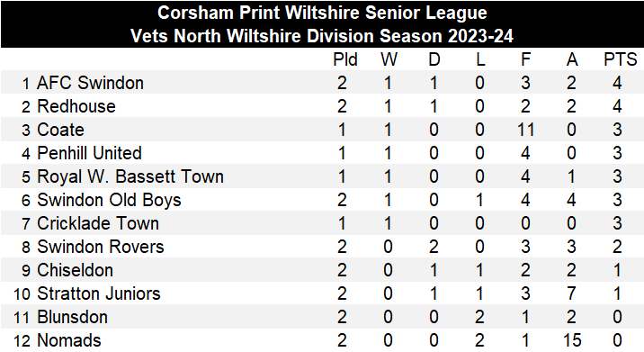The image size is (644, 352).
Task: Click the W column header
Action: [x=389, y=59]
